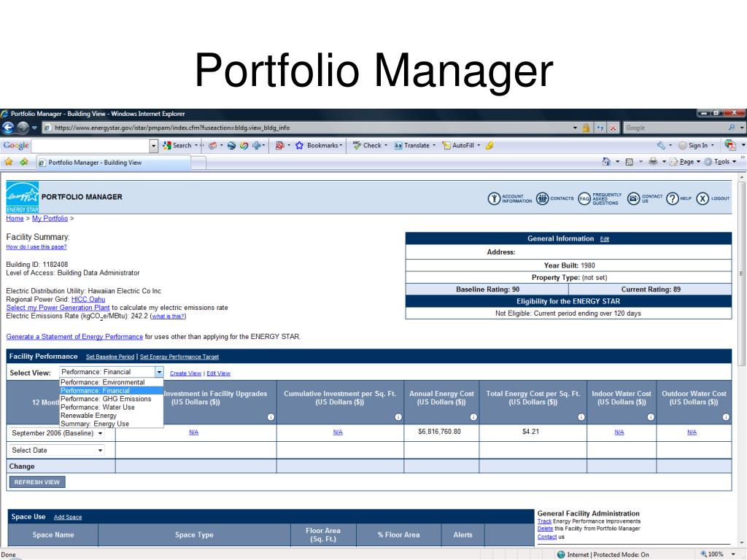Screen dimensions: 747x560
Task: Click the Add Space link
Action: (68, 517)
